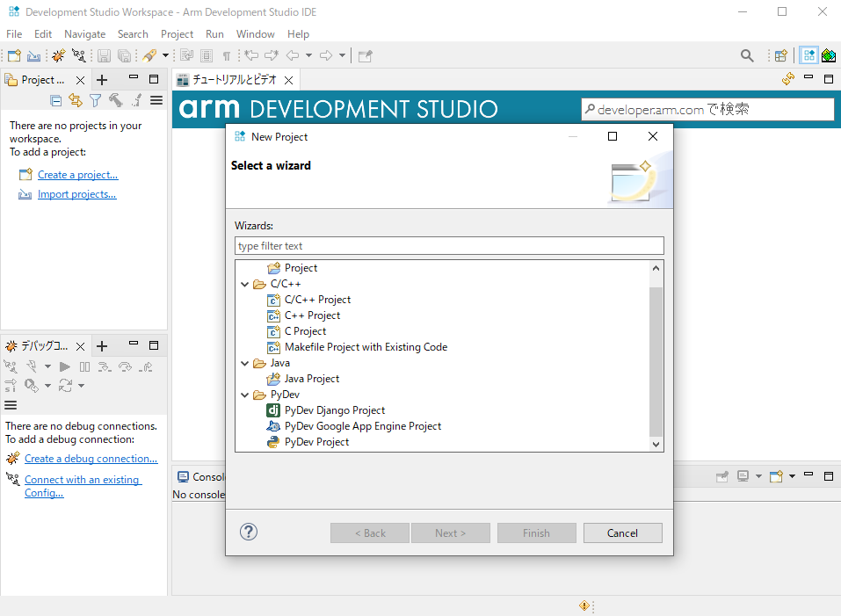The width and height of the screenshot is (841, 616).
Task: Open the back history dropdown arrow
Action: click(x=309, y=55)
